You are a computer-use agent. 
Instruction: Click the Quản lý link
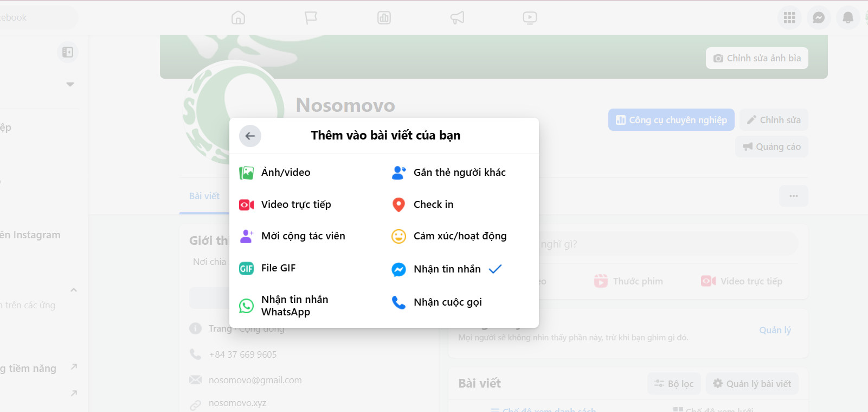(775, 330)
